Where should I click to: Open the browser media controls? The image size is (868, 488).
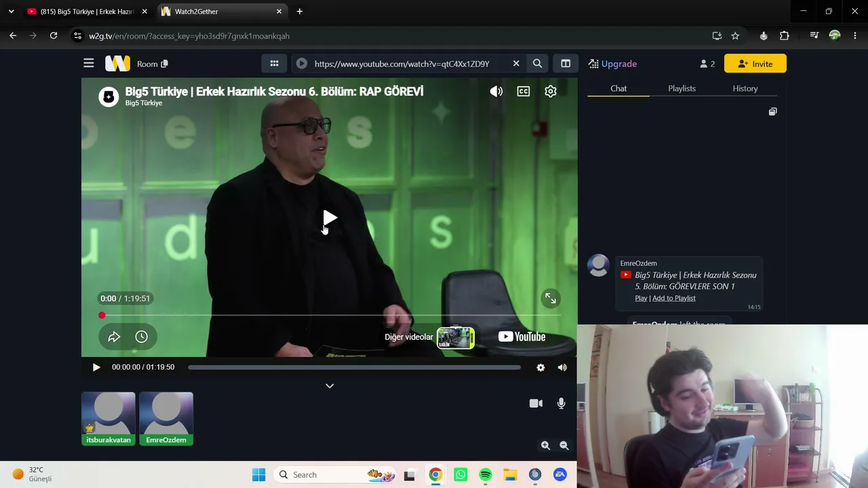click(x=814, y=36)
